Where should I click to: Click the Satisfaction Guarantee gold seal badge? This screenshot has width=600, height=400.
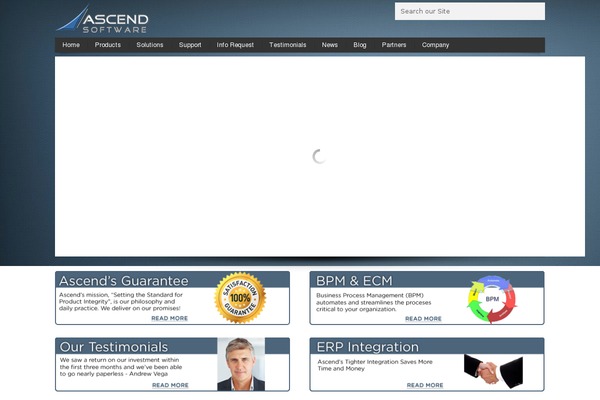point(240,298)
